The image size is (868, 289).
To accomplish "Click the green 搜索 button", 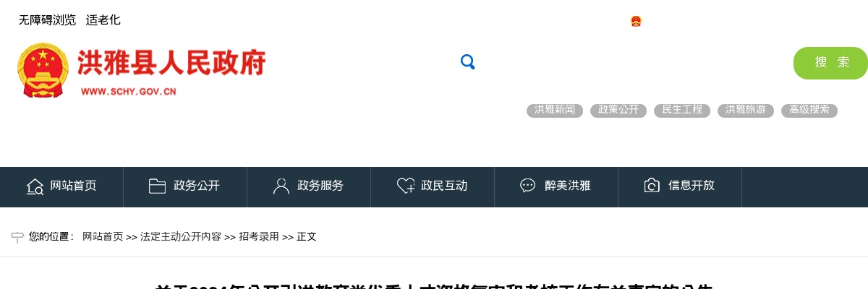I will click(x=830, y=63).
